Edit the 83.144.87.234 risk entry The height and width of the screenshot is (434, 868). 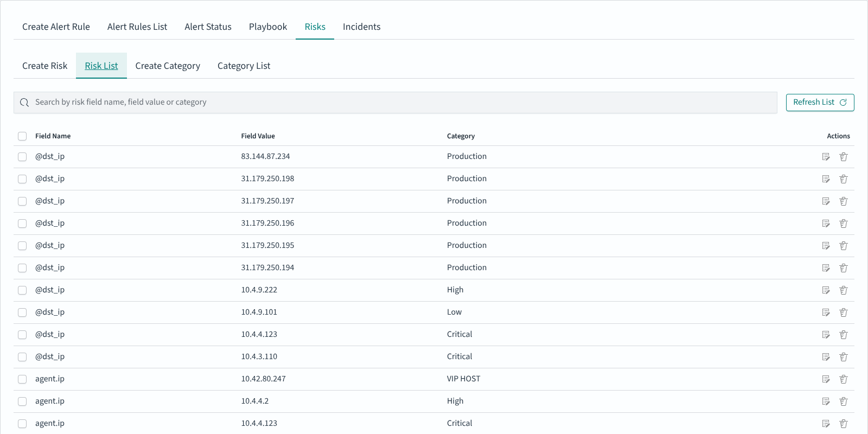[826, 157]
